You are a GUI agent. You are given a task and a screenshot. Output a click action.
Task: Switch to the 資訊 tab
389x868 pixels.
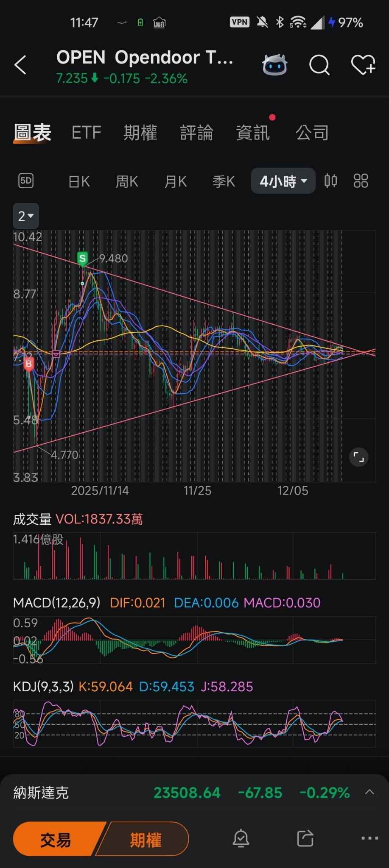click(x=253, y=133)
